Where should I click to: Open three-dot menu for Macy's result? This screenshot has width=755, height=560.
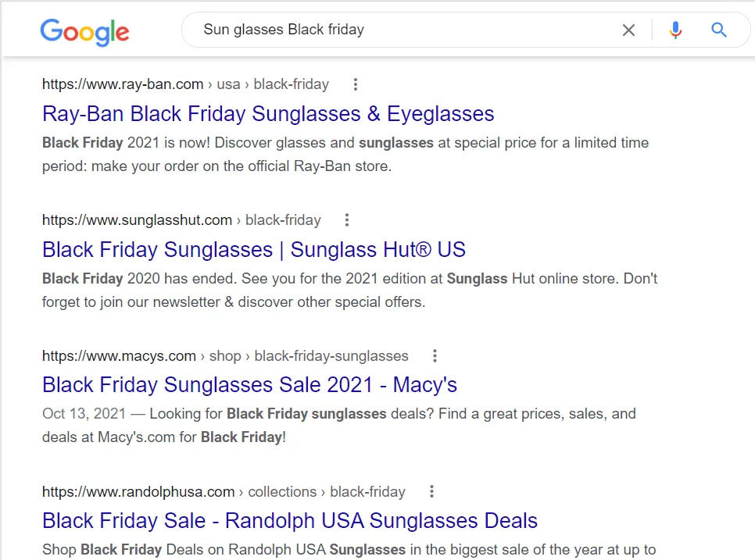(435, 356)
